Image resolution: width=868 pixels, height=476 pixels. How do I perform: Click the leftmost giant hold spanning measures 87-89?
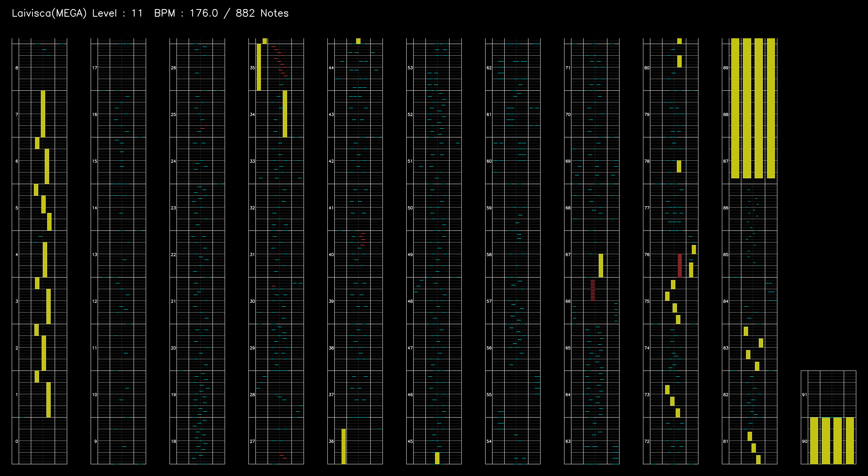[735, 108]
